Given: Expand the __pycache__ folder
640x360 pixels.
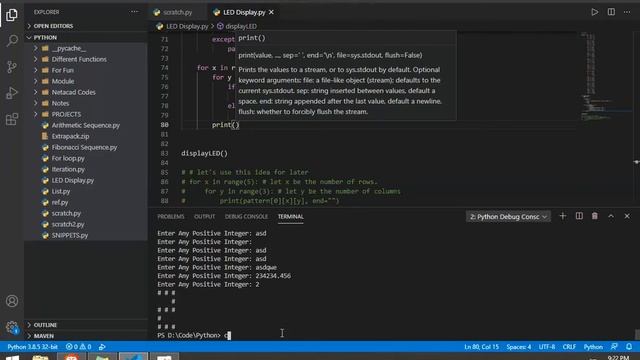Looking at the screenshot, I should point(86,48).
